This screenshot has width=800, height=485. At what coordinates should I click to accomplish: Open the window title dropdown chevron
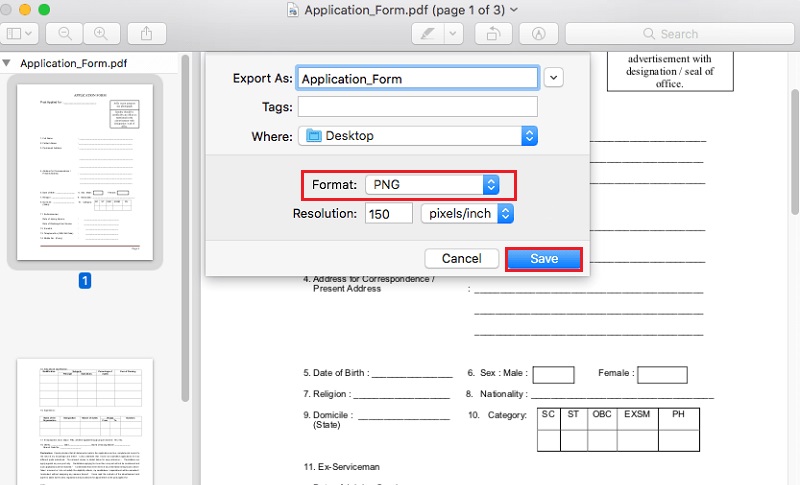click(514, 10)
